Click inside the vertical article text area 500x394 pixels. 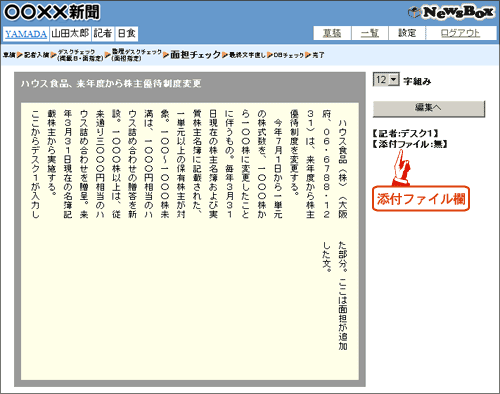click(190, 241)
